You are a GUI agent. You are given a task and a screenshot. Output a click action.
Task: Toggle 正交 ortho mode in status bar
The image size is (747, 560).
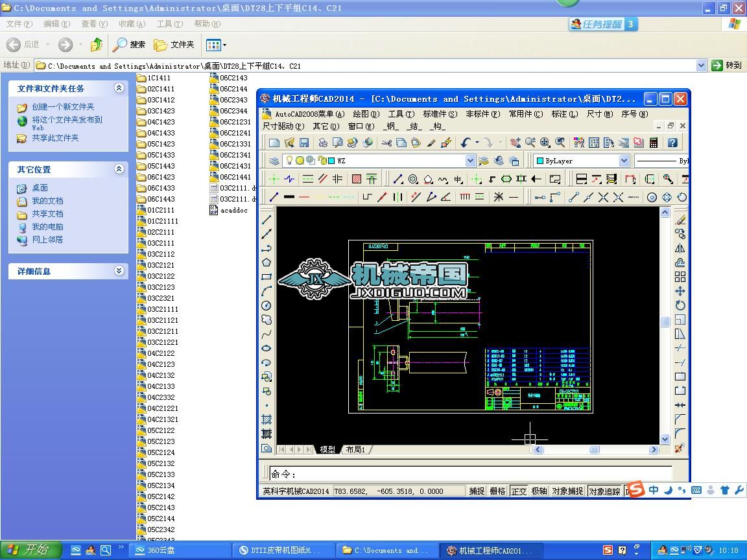coord(519,491)
